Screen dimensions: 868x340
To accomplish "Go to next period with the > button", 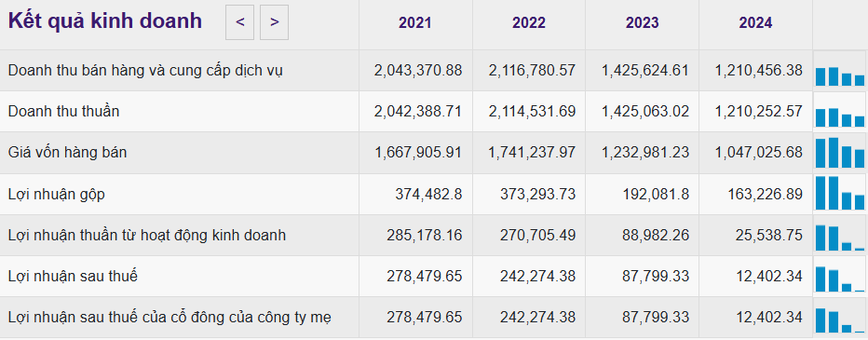I will [x=274, y=22].
